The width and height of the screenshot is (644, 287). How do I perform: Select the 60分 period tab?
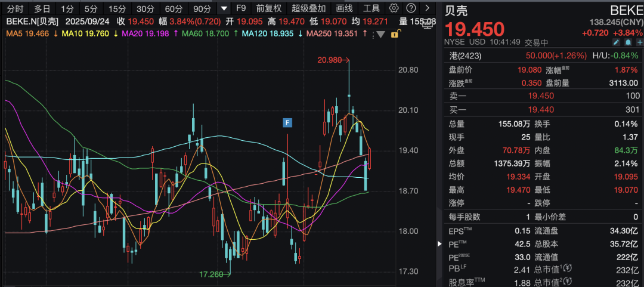click(x=174, y=8)
